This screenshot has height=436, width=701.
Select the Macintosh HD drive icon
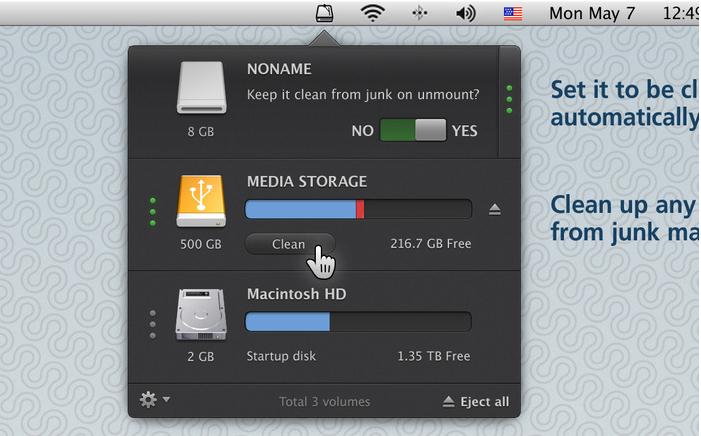click(201, 314)
